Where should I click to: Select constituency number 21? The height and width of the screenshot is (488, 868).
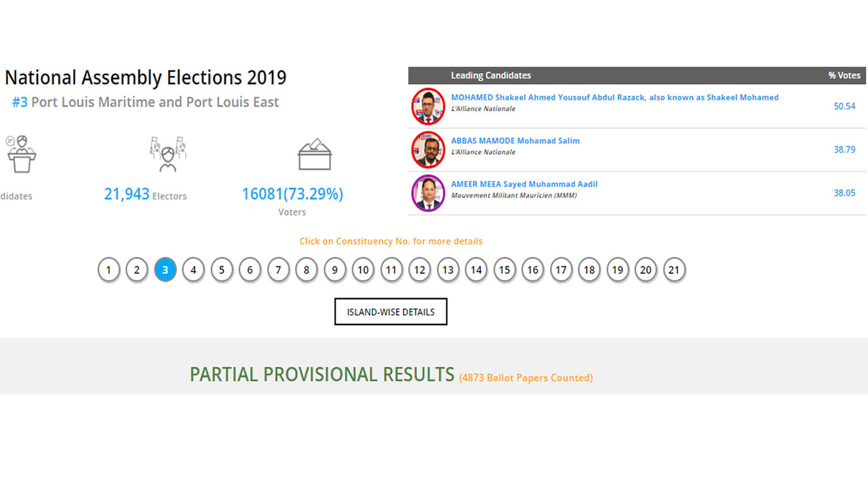pos(674,270)
